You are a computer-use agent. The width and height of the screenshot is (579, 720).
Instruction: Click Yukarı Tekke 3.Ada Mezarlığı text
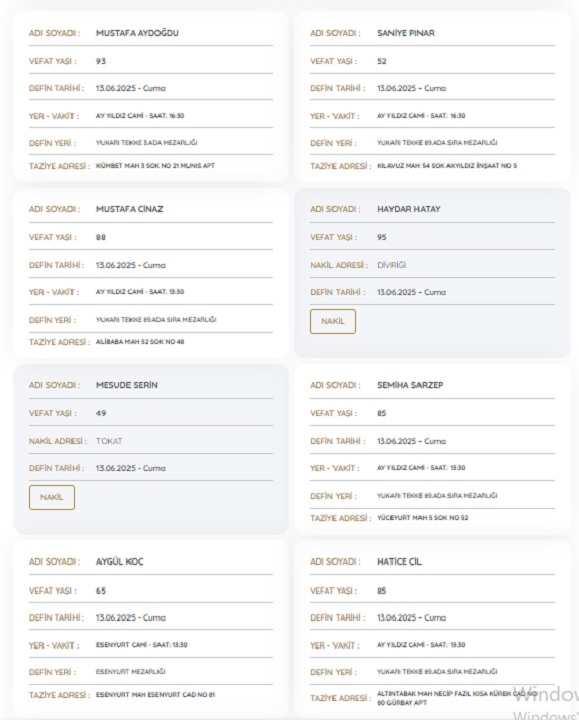click(146, 143)
